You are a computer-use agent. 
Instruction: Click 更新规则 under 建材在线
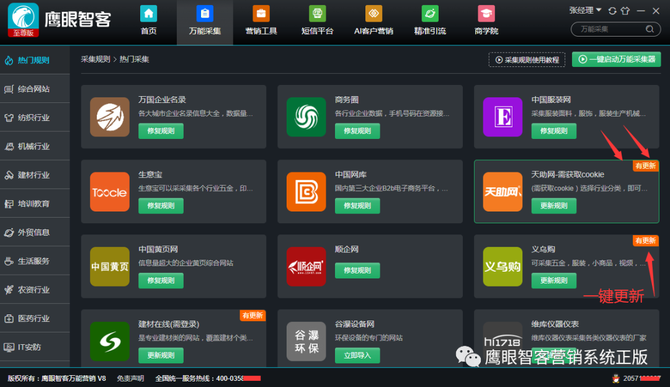click(x=161, y=355)
